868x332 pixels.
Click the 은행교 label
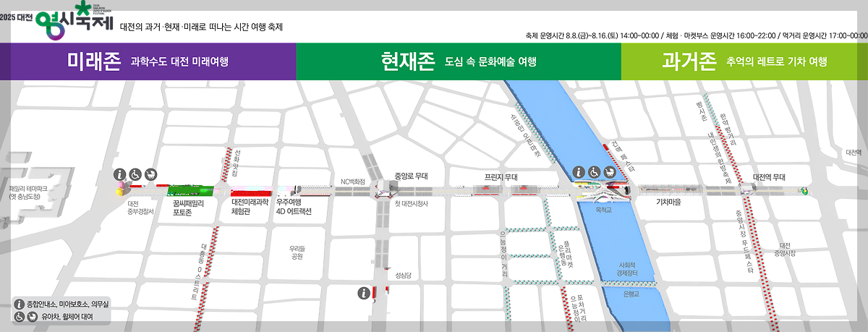pyautogui.click(x=631, y=294)
